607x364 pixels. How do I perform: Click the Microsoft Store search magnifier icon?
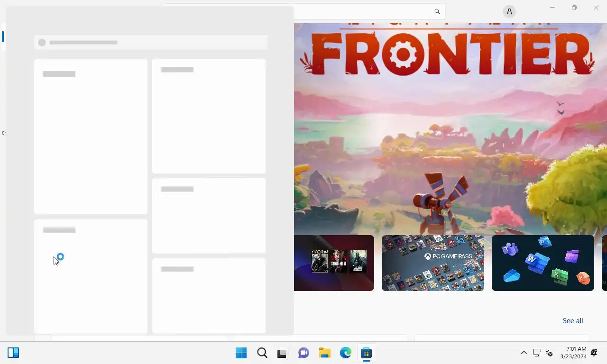437,11
